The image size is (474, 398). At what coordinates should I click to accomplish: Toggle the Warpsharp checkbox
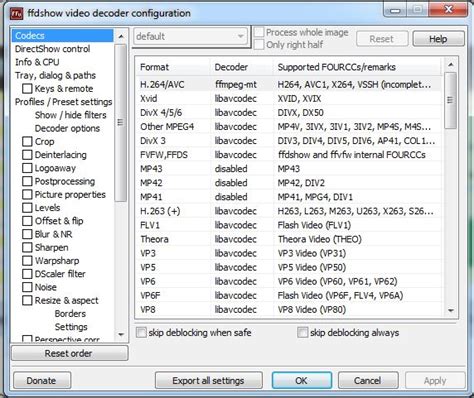coord(27,261)
